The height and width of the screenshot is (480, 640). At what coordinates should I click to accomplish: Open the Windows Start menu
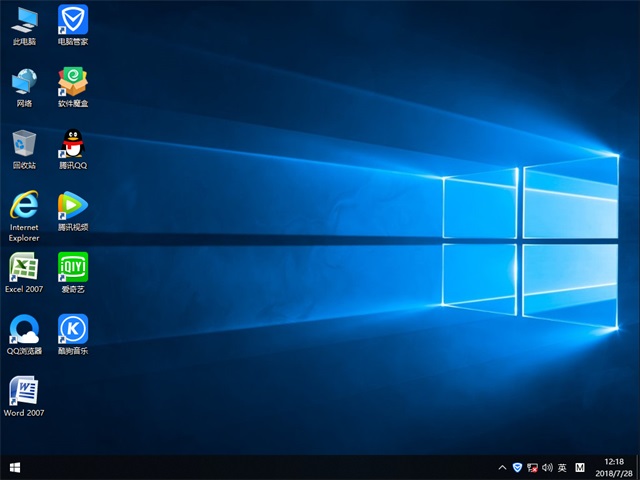[15, 467]
